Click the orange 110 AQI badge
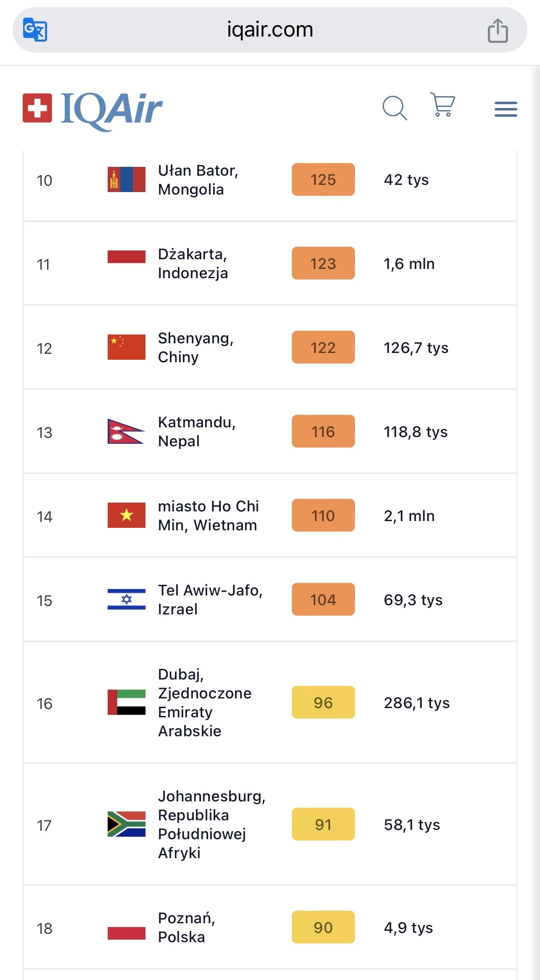This screenshot has width=540, height=980. coord(323,515)
